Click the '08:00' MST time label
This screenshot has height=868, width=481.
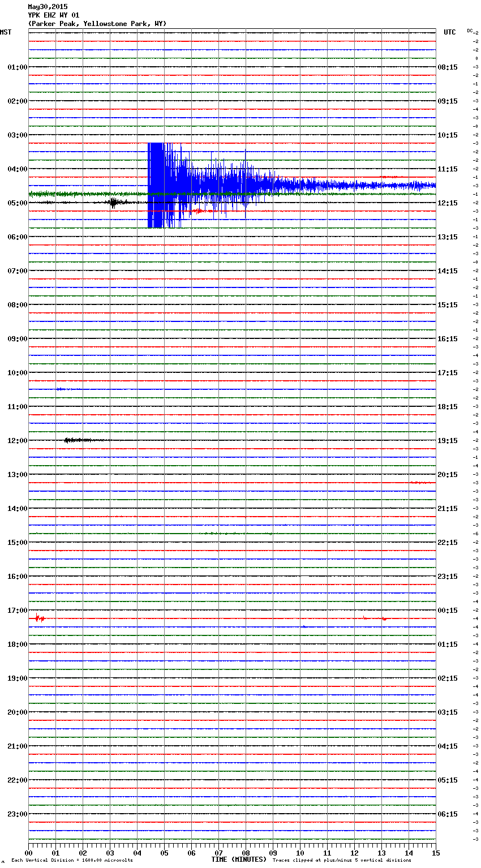point(17,304)
